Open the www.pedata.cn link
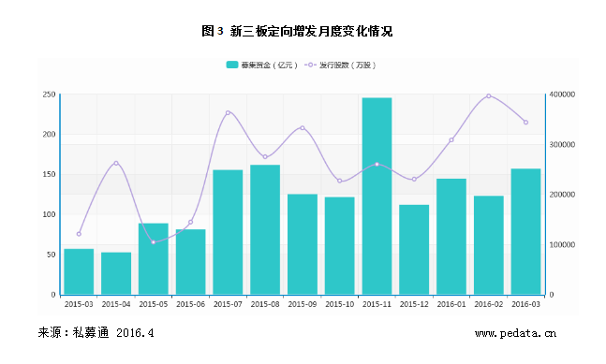This screenshot has height=364, width=606. click(515, 333)
